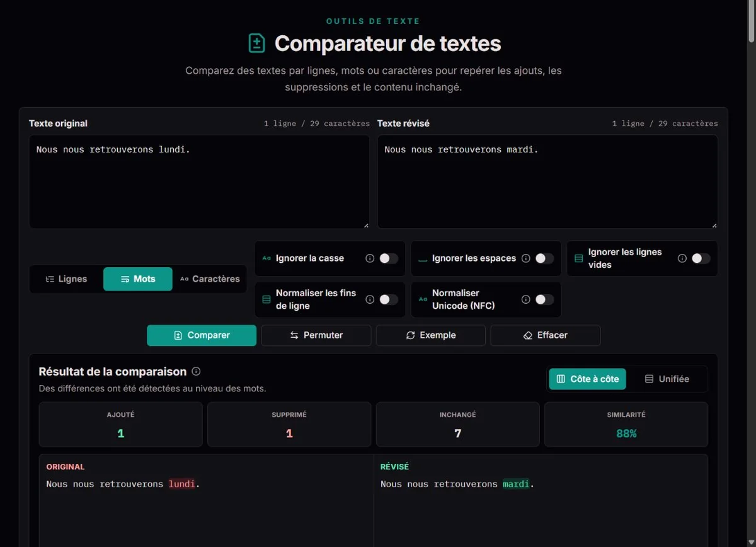This screenshot has height=547, width=756.
Task: Swap texts with Permuter button
Action: point(316,335)
